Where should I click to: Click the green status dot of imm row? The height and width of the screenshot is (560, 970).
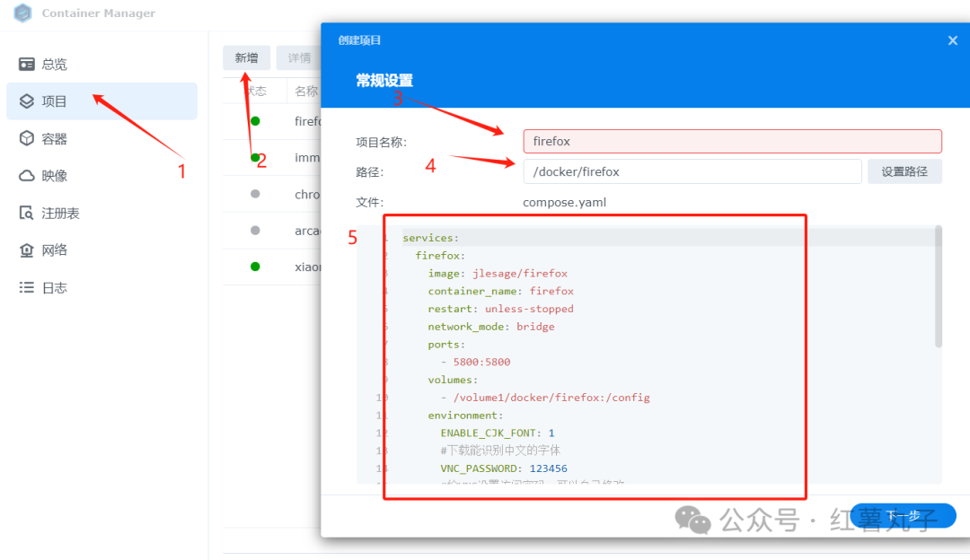coord(255,158)
